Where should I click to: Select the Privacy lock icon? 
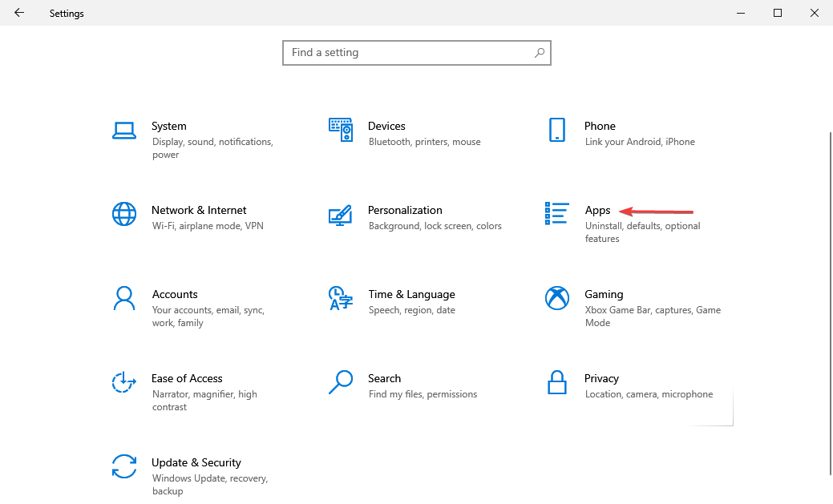point(556,382)
